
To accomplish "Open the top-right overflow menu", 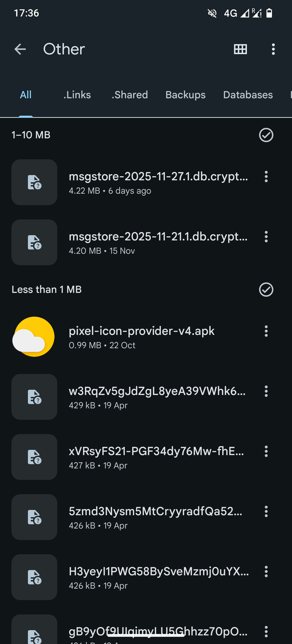I will (x=273, y=49).
